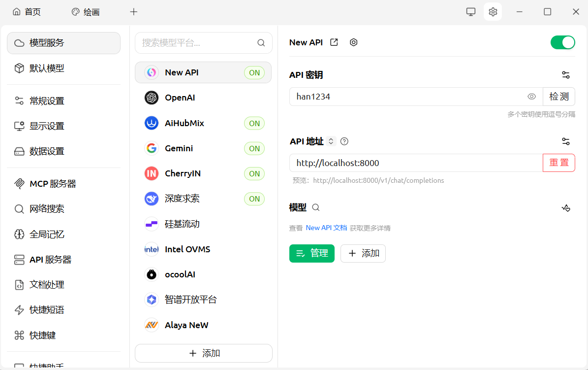
Task: Open the MCP 服务器 settings section
Action: [64, 184]
